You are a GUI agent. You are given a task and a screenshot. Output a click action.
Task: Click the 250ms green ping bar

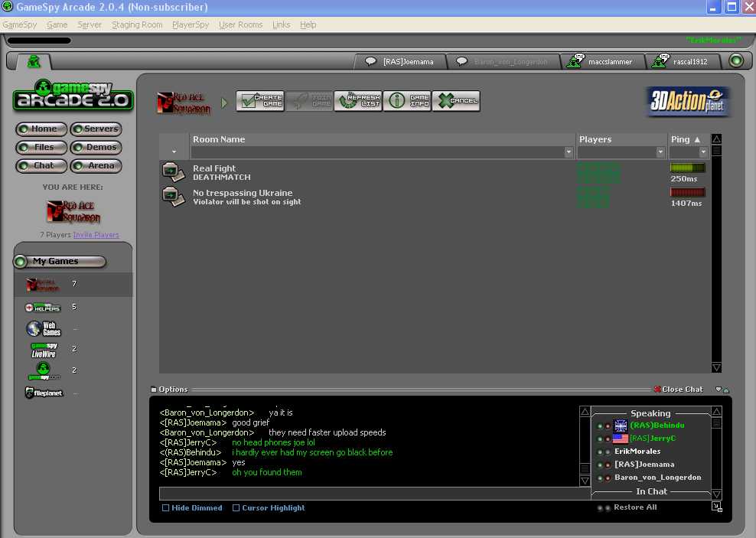pyautogui.click(x=688, y=168)
